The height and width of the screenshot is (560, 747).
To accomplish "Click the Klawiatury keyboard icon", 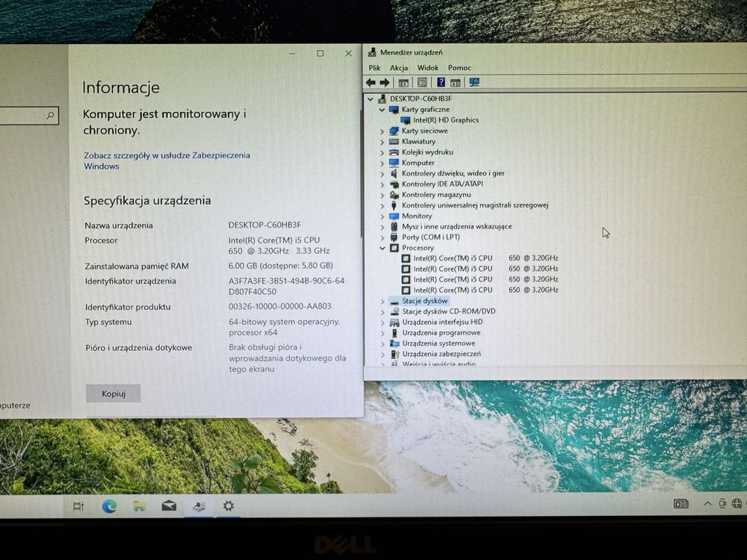I will point(394,141).
